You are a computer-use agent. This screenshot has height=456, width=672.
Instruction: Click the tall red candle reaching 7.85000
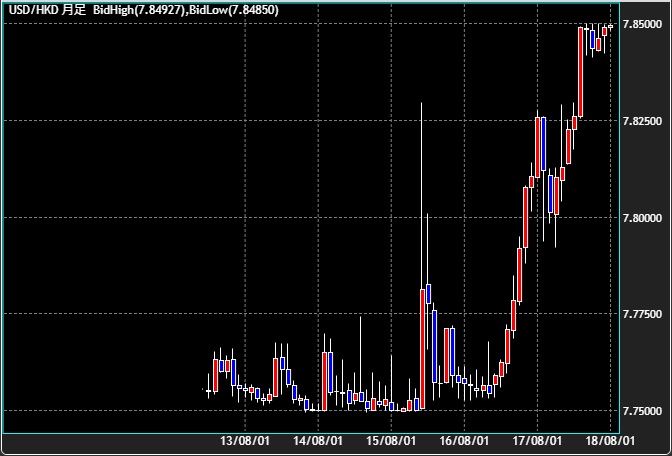click(580, 72)
